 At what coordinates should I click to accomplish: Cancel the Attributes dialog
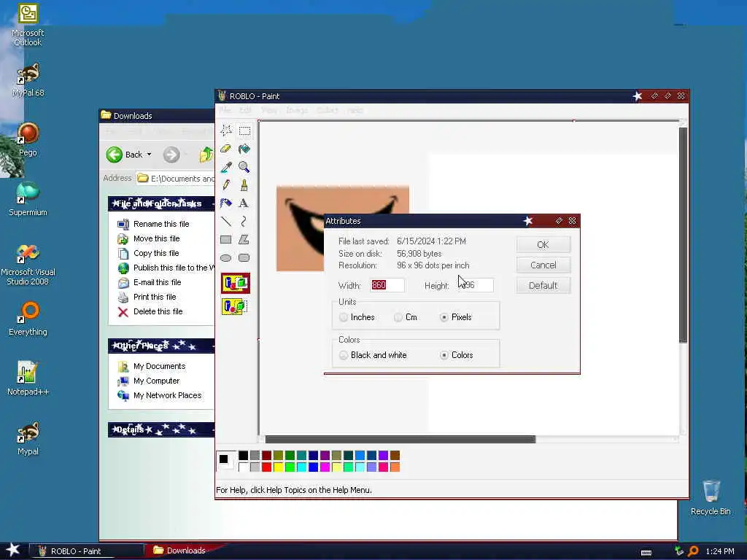[543, 265]
